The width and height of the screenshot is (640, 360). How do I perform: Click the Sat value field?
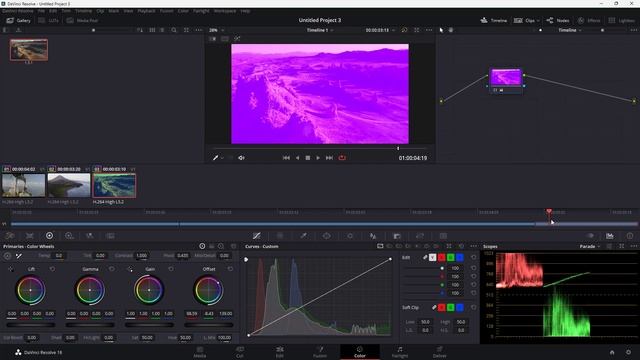[x=147, y=338]
